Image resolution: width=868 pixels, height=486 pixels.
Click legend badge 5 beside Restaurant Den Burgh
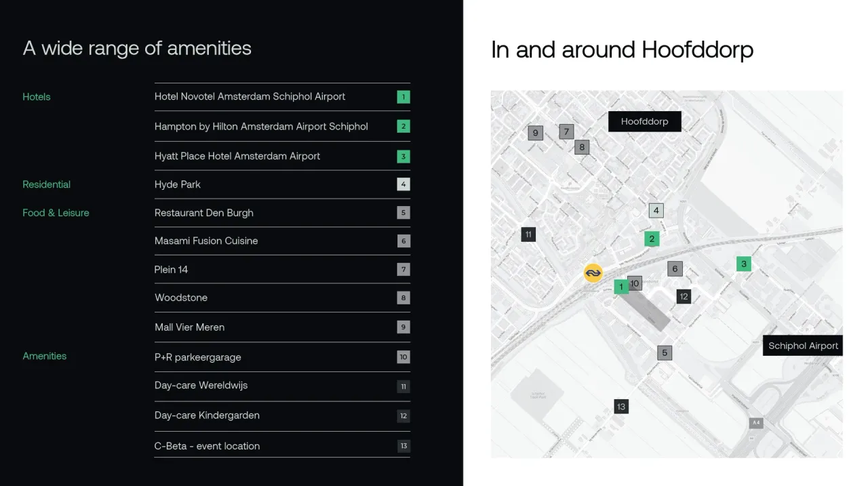(403, 213)
